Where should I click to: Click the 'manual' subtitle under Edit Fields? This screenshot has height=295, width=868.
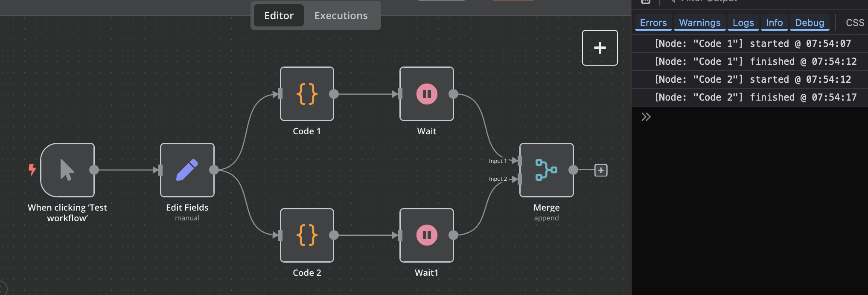(x=187, y=218)
